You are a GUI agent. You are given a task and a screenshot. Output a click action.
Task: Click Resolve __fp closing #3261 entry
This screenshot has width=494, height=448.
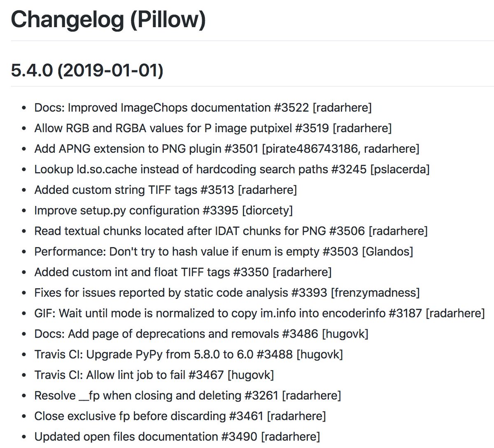point(188,396)
